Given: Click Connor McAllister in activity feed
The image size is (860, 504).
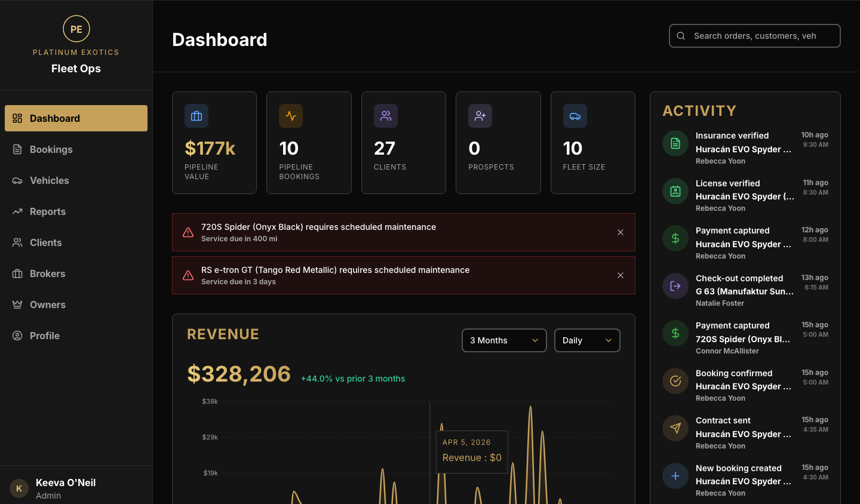Looking at the screenshot, I should point(727,351).
